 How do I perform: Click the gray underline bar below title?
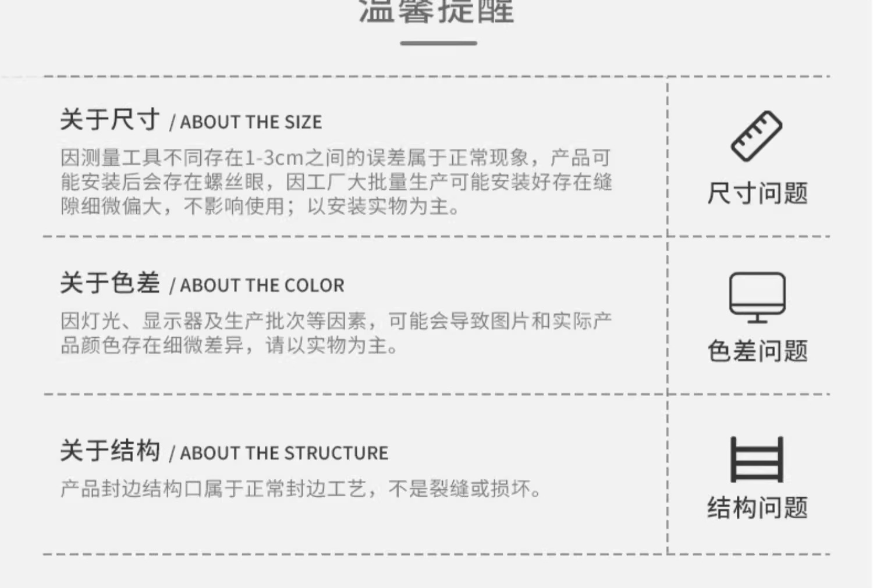point(438,43)
